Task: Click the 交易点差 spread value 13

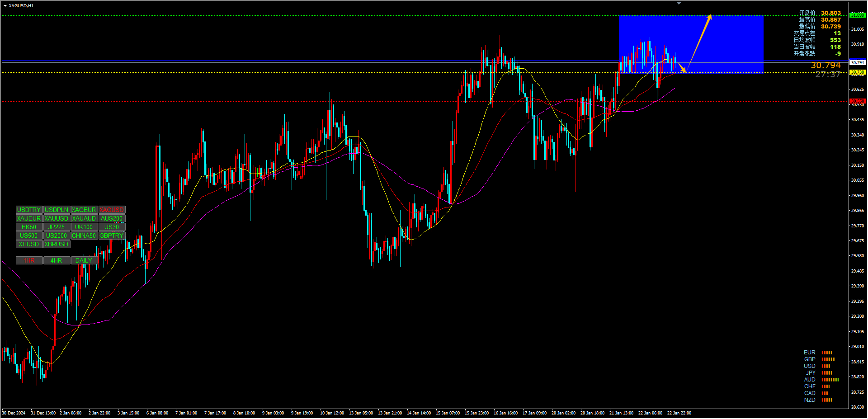Action: point(837,33)
